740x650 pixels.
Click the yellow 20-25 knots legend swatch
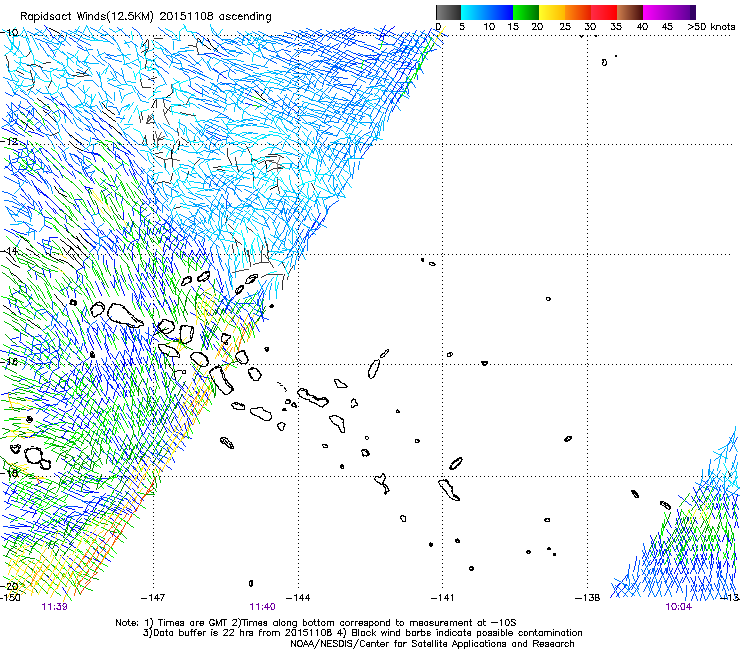(x=552, y=12)
